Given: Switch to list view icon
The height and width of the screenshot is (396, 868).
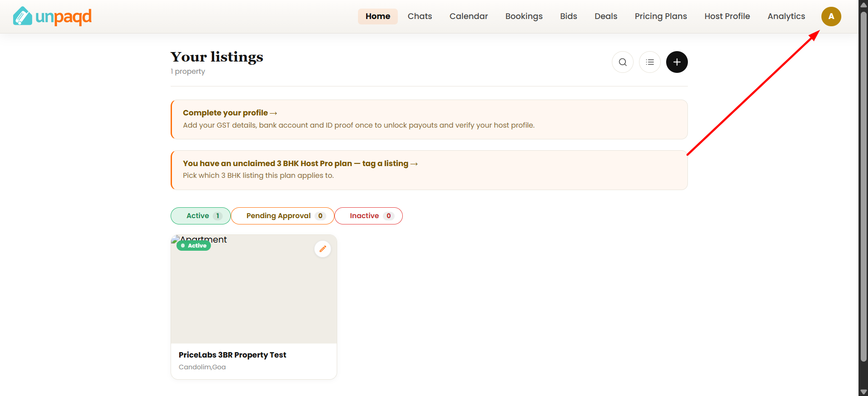Looking at the screenshot, I should point(650,62).
